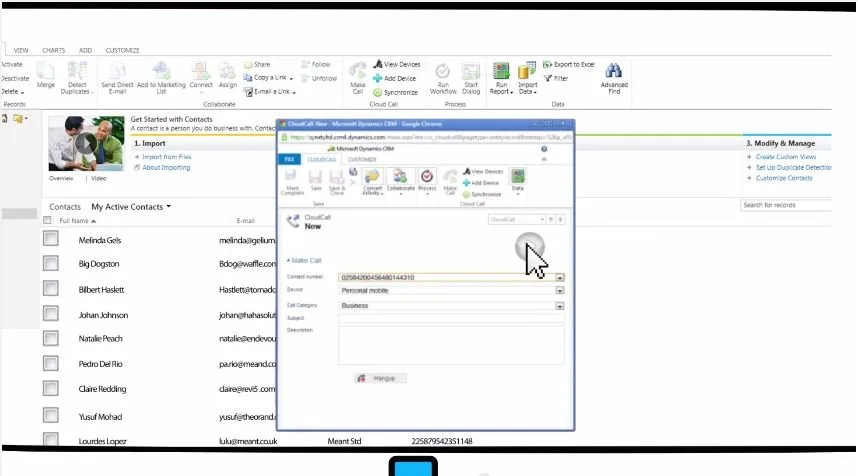858x476 pixels.
Task: Click Mark Complete in the CloudCall popup
Action: [292, 182]
